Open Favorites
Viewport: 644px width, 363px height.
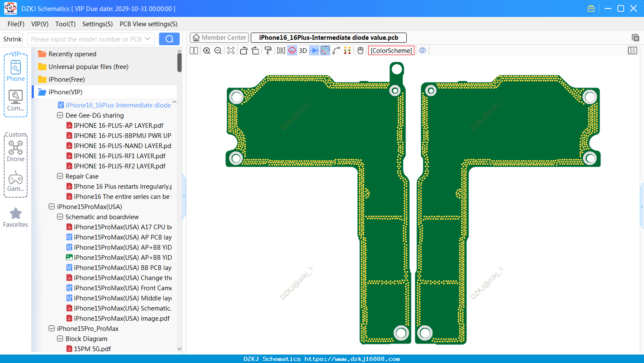[16, 217]
